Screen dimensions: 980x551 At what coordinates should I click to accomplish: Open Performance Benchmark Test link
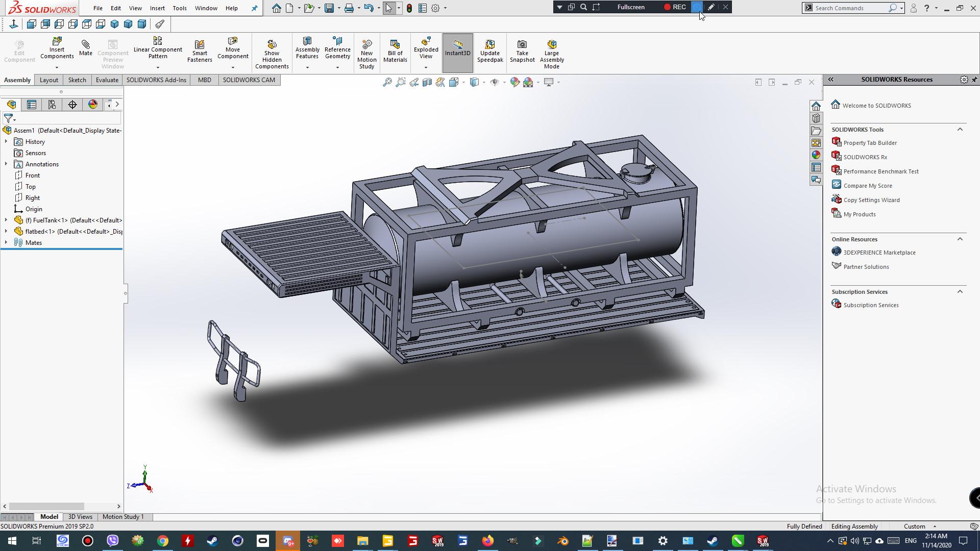880,171
